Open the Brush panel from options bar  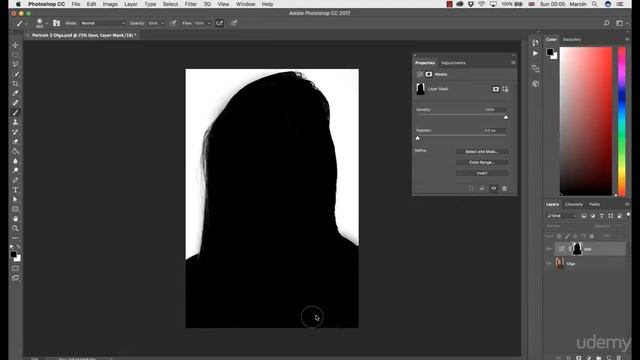(56, 23)
